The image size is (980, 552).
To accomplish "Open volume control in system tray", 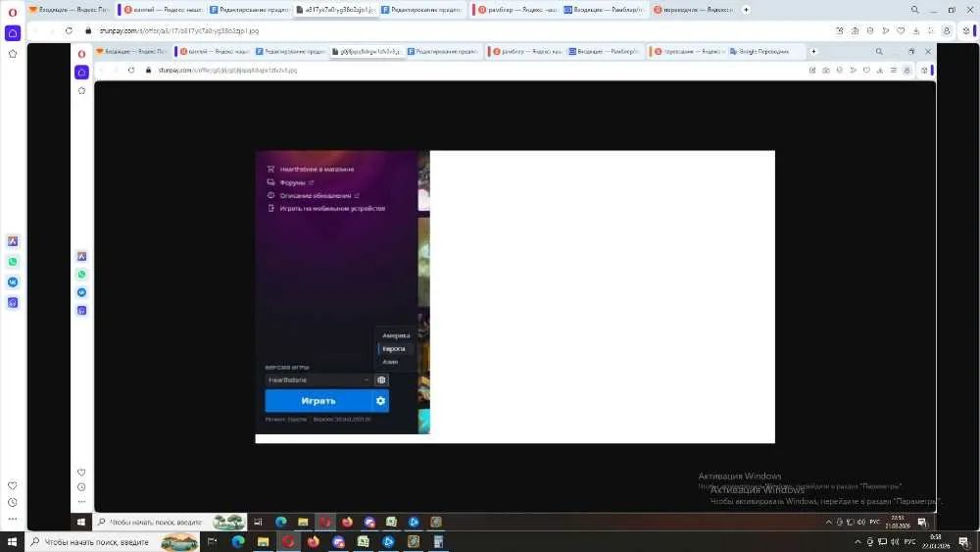I will click(x=895, y=542).
